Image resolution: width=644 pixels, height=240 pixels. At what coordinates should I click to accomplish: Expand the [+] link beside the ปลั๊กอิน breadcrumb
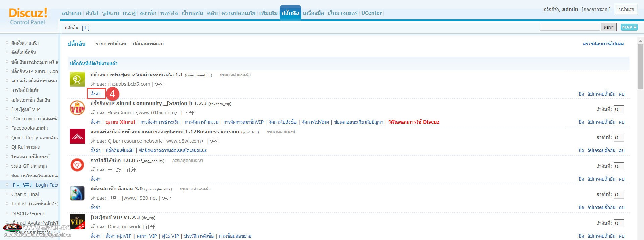(86, 28)
